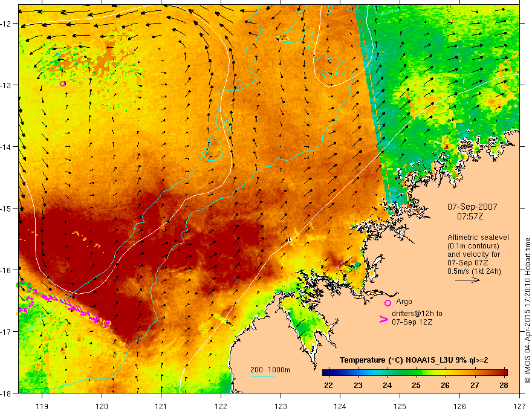The height and width of the screenshot is (411, 532).
Task: Click the "0.5m/s (1kt 24h)" scale label
Action: tap(474, 271)
